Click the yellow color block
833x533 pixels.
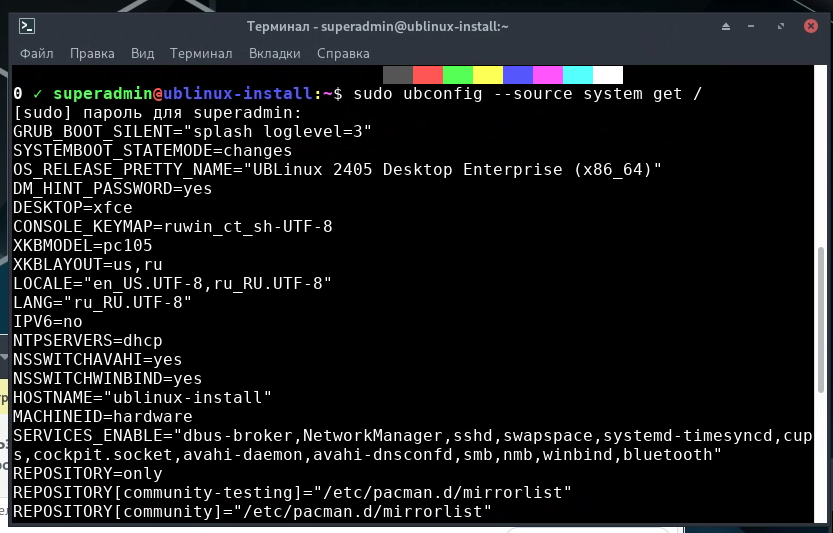tap(488, 75)
